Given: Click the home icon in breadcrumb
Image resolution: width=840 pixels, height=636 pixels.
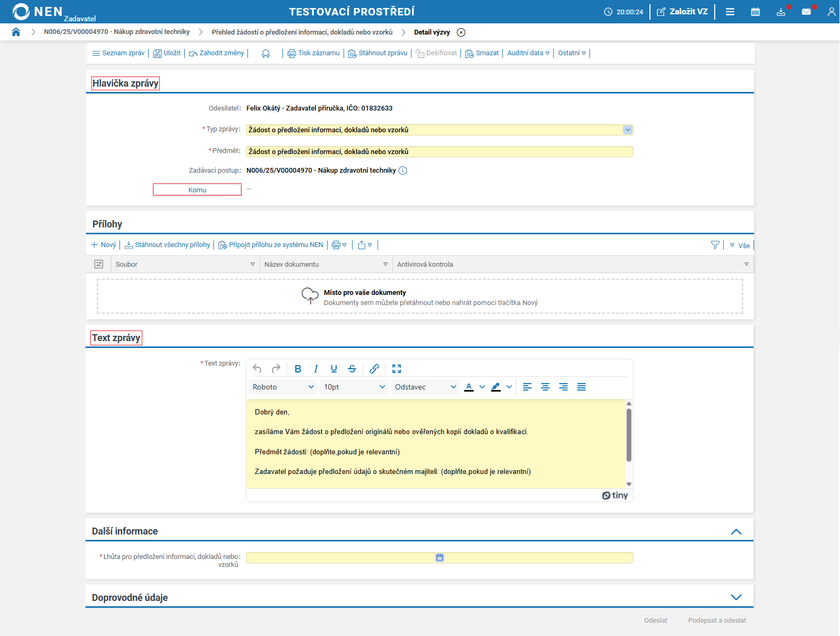Looking at the screenshot, I should point(16,32).
